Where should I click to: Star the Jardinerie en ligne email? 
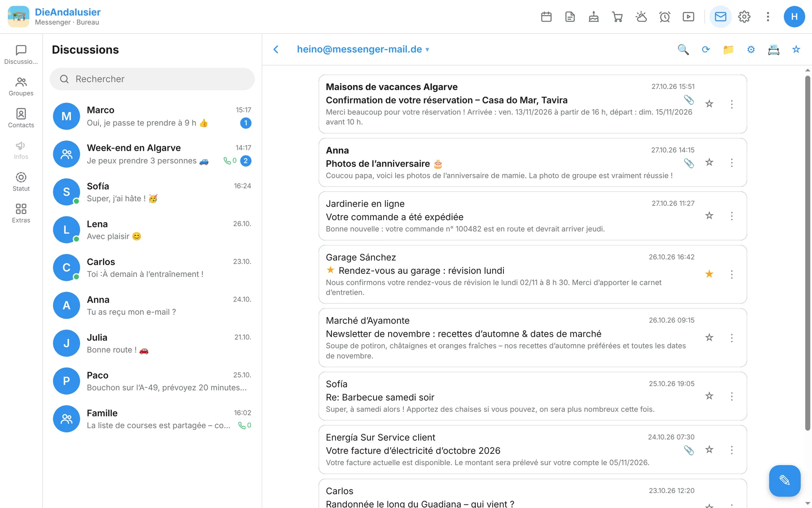tap(710, 216)
